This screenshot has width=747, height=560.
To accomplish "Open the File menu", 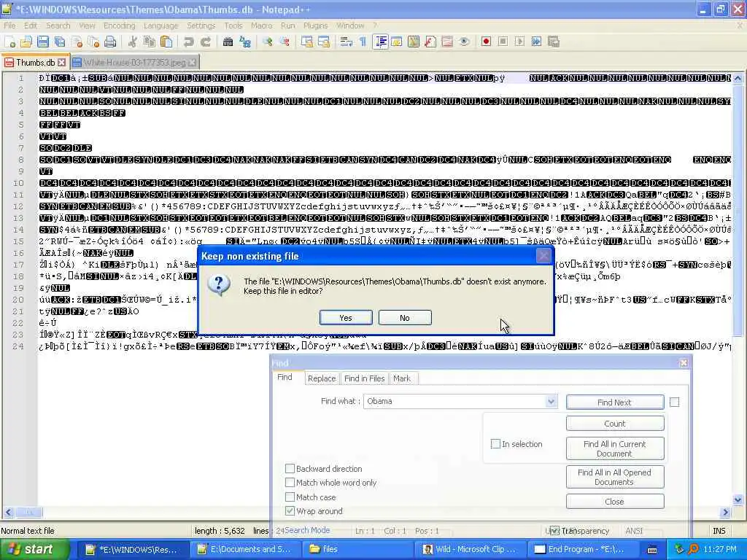I will (9, 26).
